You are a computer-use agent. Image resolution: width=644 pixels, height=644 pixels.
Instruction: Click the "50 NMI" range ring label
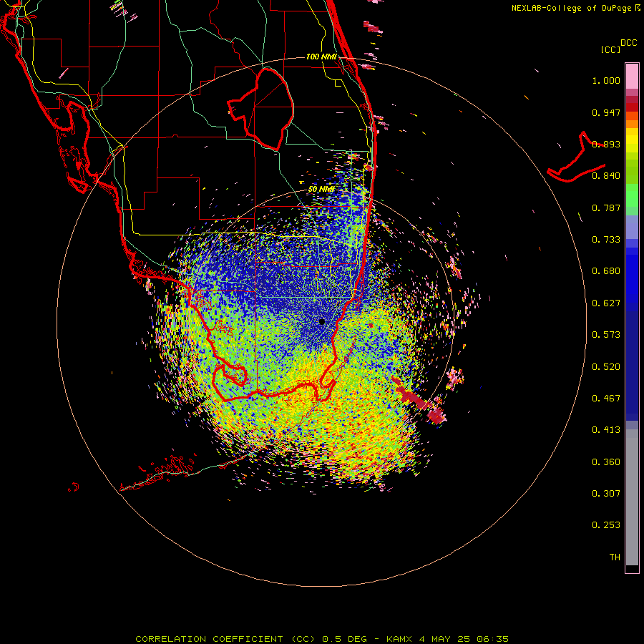pyautogui.click(x=321, y=189)
